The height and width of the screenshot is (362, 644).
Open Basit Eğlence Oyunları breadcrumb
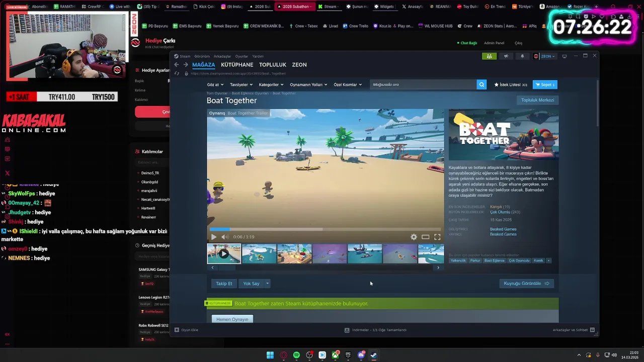pos(250,93)
